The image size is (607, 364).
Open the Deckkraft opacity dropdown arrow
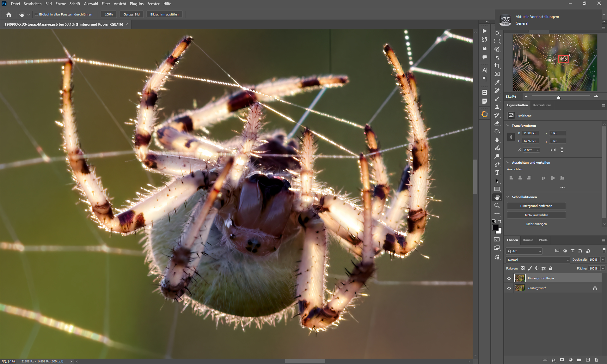click(x=603, y=260)
